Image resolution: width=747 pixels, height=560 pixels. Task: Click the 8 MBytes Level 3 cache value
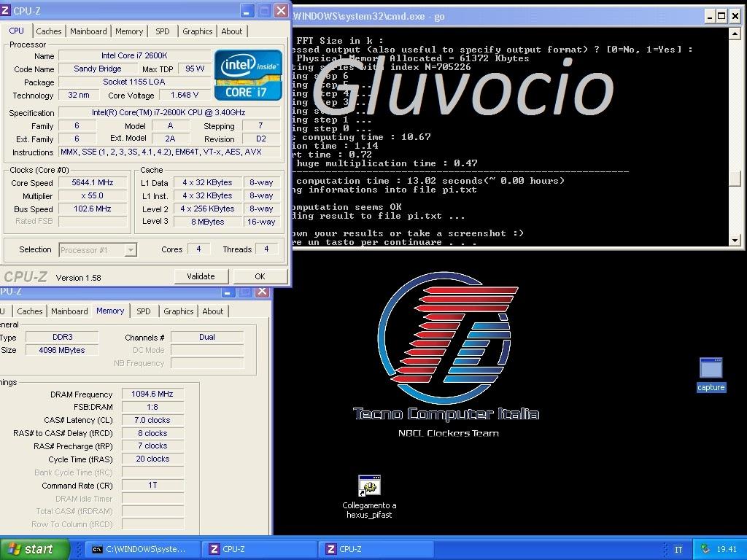click(207, 222)
